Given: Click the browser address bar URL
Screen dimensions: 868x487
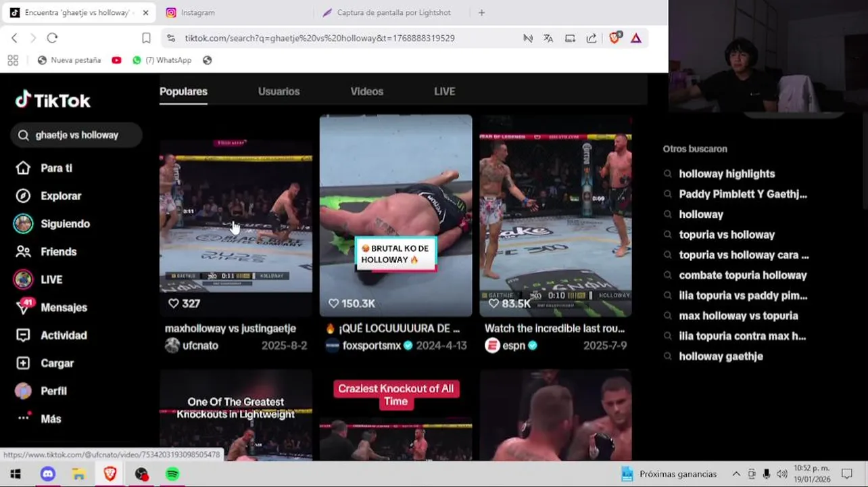Looking at the screenshot, I should point(320,39).
